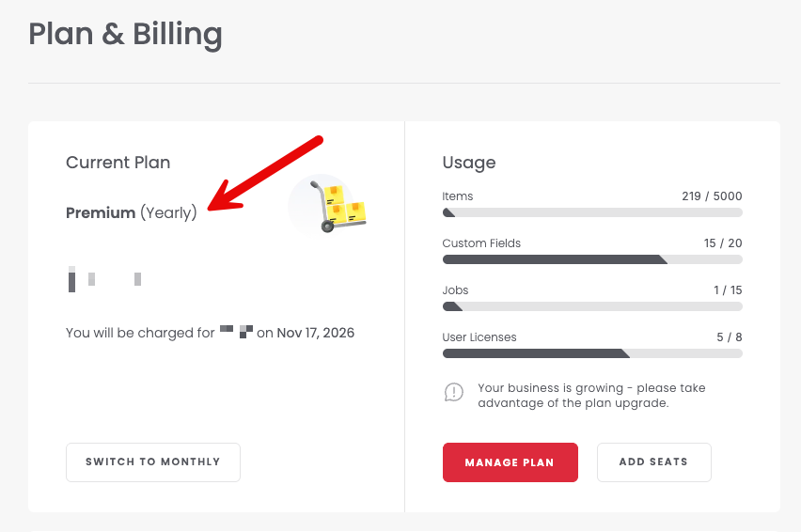Click the Nov 17, 2026 charge date
The image size is (801, 532).
click(316, 333)
